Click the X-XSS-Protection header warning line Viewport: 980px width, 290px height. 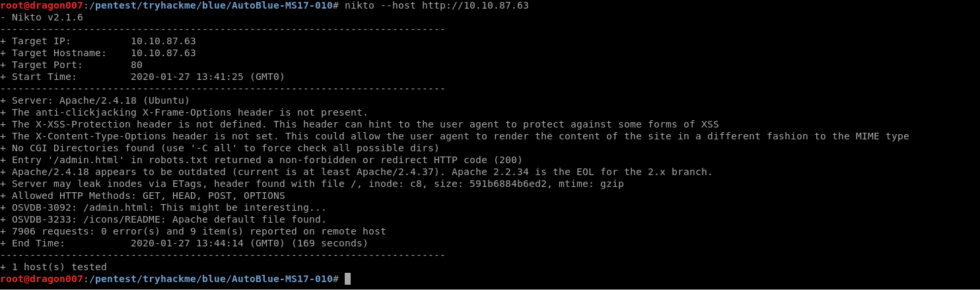pyautogui.click(x=359, y=124)
